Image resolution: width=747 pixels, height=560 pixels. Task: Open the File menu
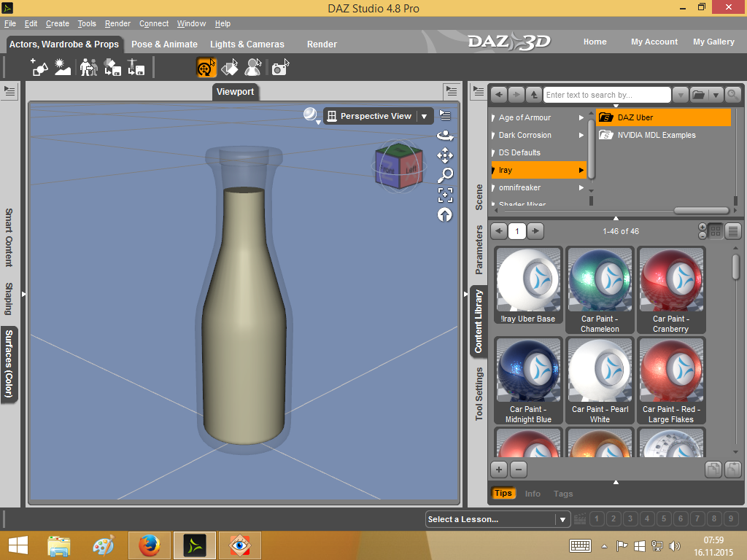click(x=10, y=23)
